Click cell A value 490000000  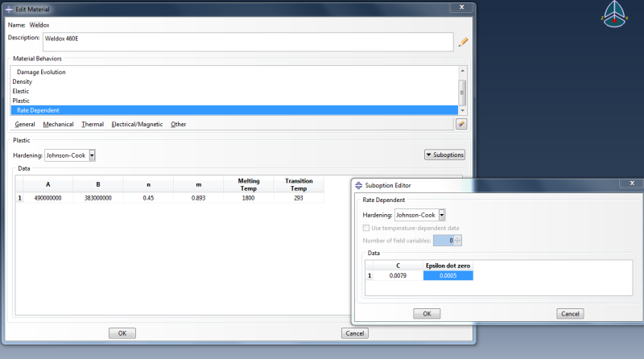tap(48, 198)
